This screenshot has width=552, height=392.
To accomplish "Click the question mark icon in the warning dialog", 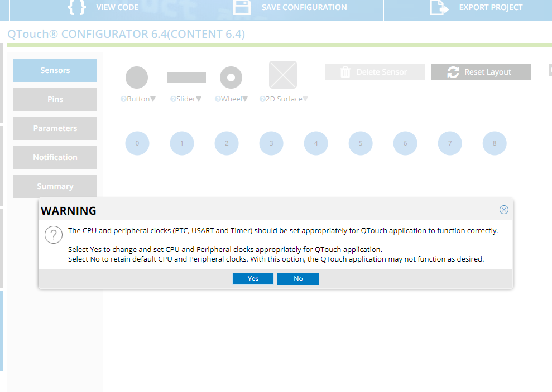I will [54, 234].
